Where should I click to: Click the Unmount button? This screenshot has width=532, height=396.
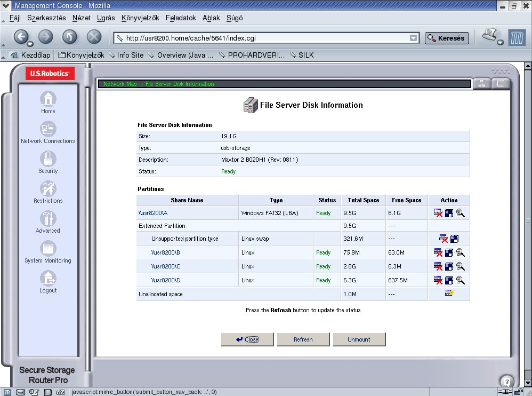click(359, 339)
